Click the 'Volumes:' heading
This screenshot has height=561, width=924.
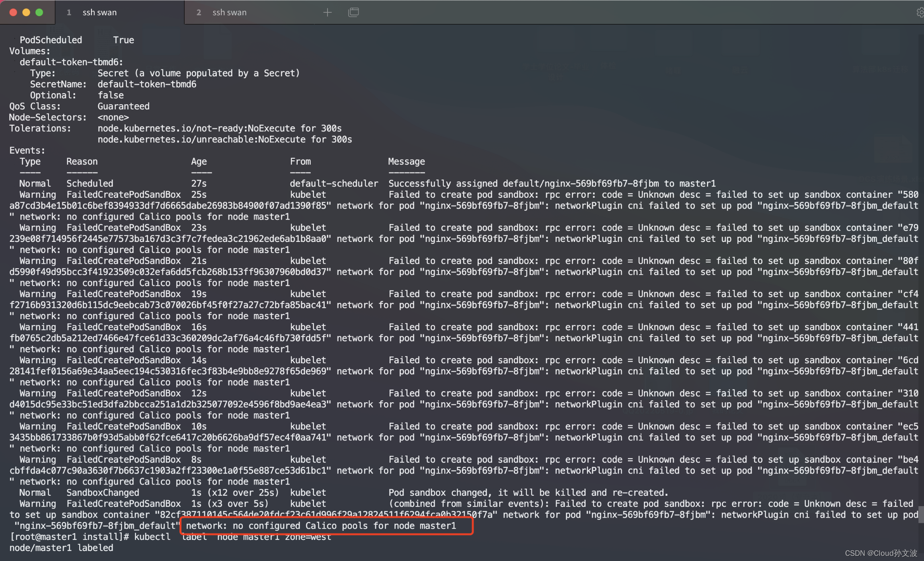pos(30,51)
